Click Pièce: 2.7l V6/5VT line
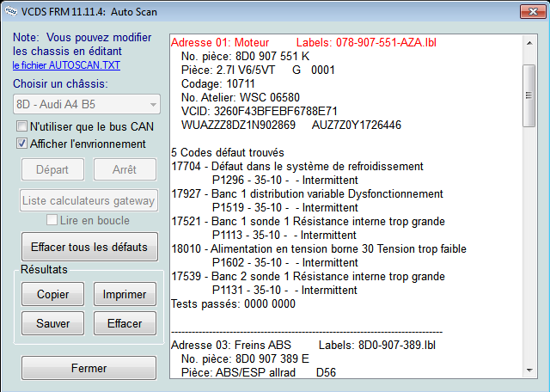Screen dimensions: 550x392 click(x=258, y=70)
